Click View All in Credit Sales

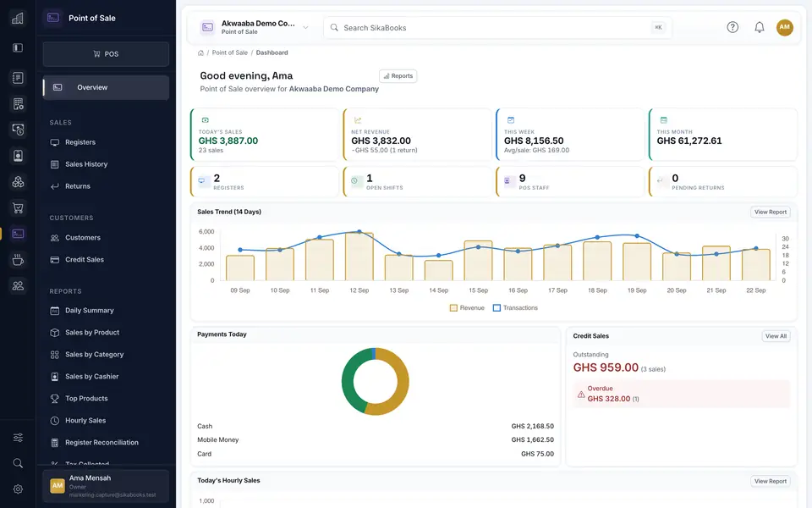(x=776, y=336)
